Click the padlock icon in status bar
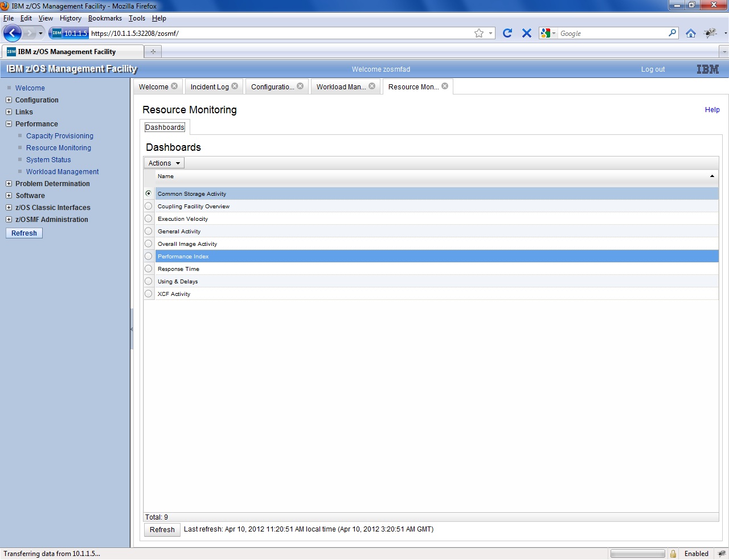Screen dimensions: 729x560 pyautogui.click(x=673, y=554)
